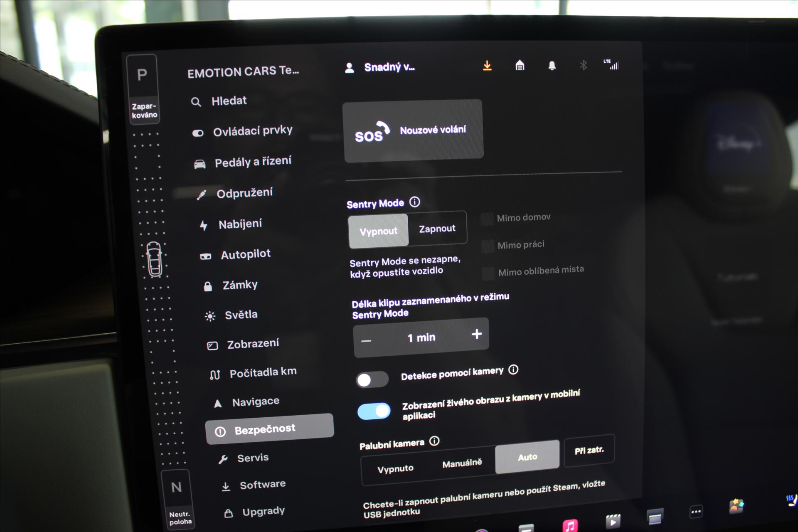Decrease Sentry clip length with minus

366,341
